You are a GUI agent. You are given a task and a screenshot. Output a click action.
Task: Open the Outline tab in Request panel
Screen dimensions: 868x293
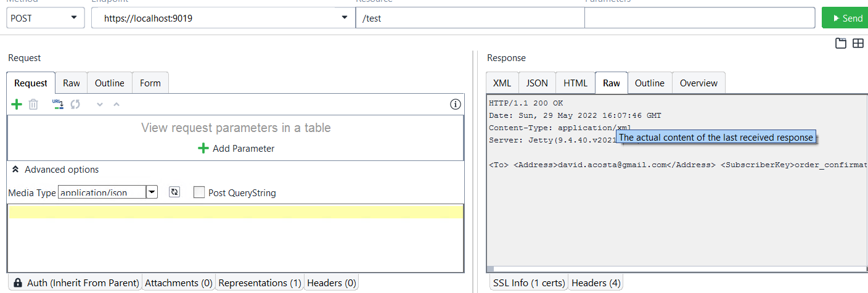point(110,83)
